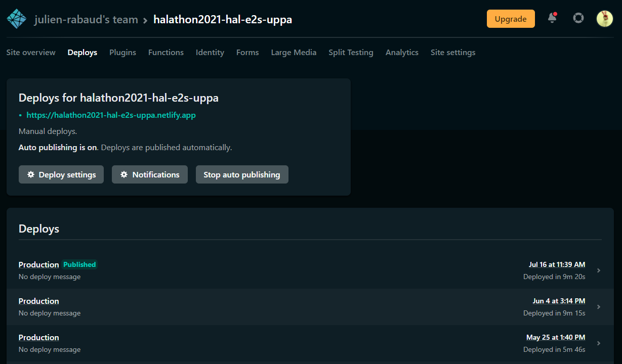This screenshot has width=622, height=364.
Task: Go to the Functions tab
Action: pos(165,53)
